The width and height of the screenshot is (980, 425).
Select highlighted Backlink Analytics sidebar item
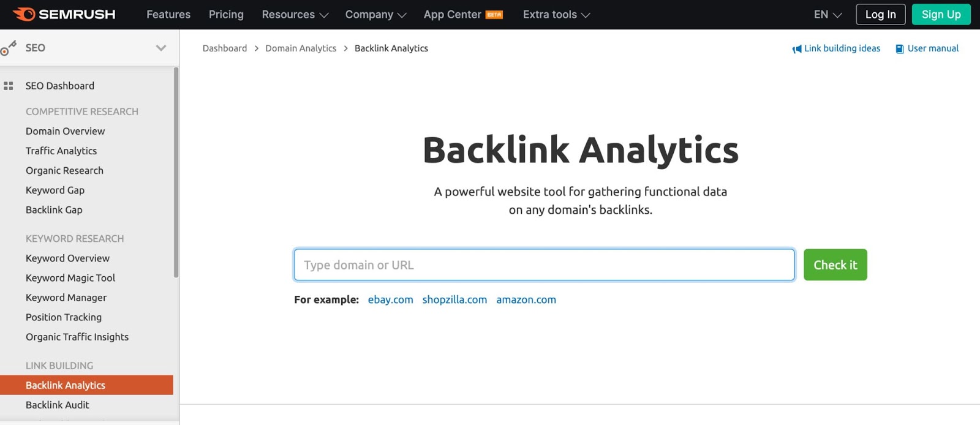(x=86, y=385)
